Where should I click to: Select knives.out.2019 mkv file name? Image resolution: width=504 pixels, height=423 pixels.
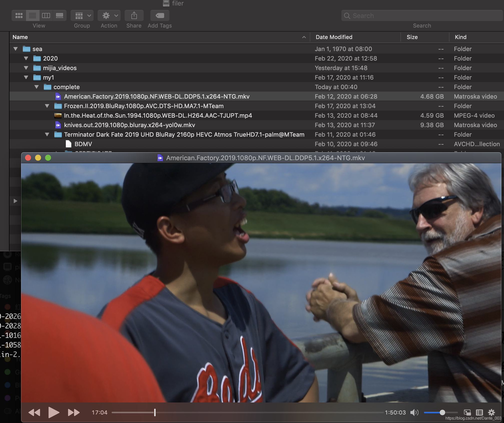(x=130, y=125)
